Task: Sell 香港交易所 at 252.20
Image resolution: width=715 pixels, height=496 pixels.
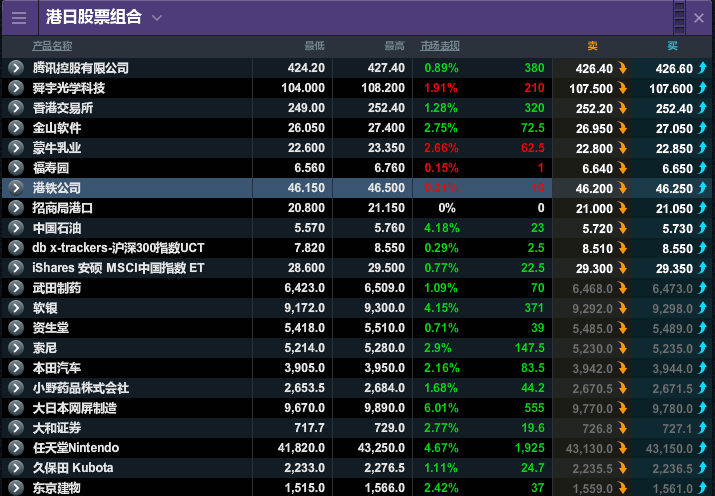Action: [x=592, y=108]
